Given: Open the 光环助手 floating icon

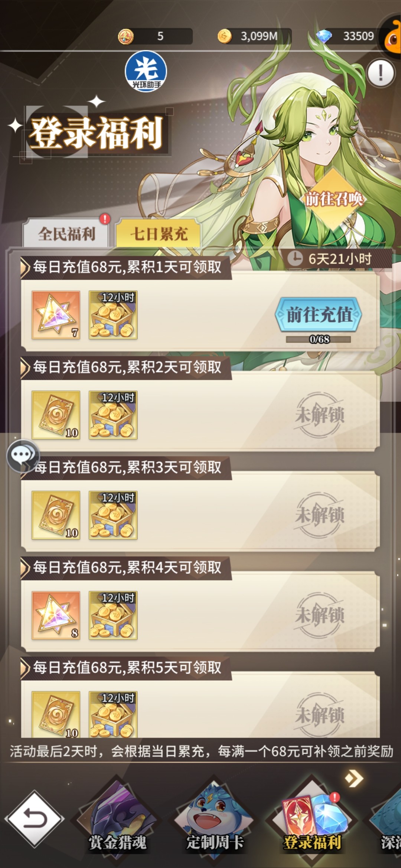Looking at the screenshot, I should (146, 71).
